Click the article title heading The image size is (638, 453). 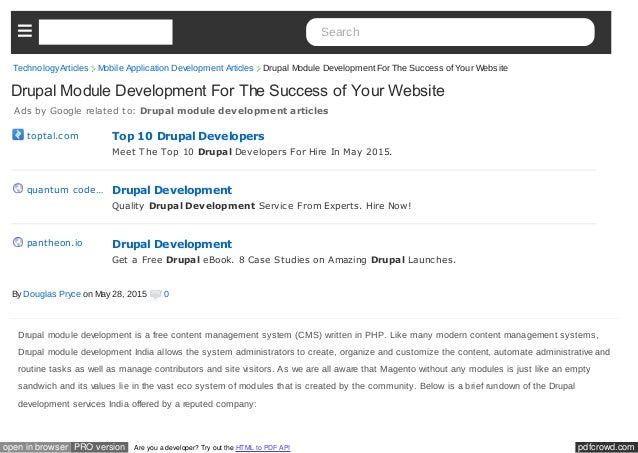point(227,90)
